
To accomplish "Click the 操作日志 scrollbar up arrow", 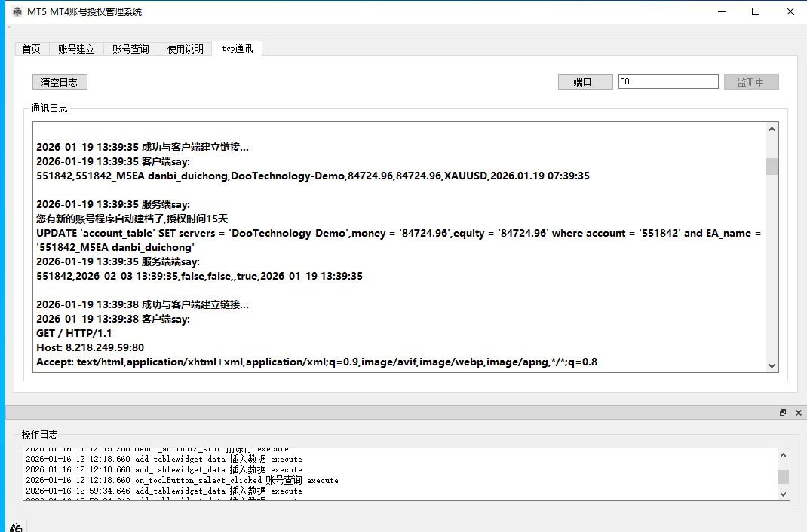I will pyautogui.click(x=783, y=455).
